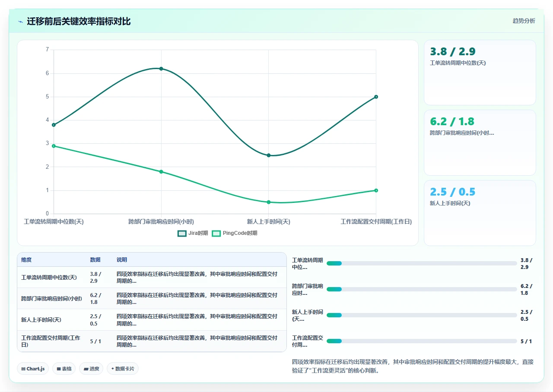Click the 迁移前后关键效率指标对比 title
This screenshot has height=392, width=553.
[x=79, y=22]
